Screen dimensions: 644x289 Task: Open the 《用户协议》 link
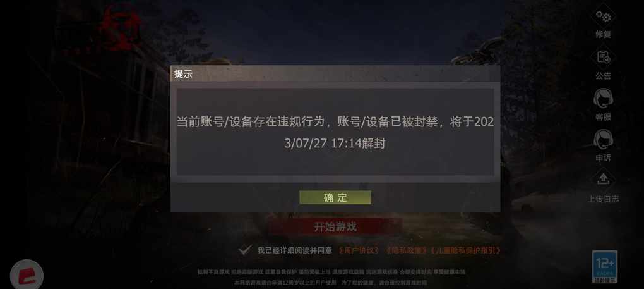359,250
